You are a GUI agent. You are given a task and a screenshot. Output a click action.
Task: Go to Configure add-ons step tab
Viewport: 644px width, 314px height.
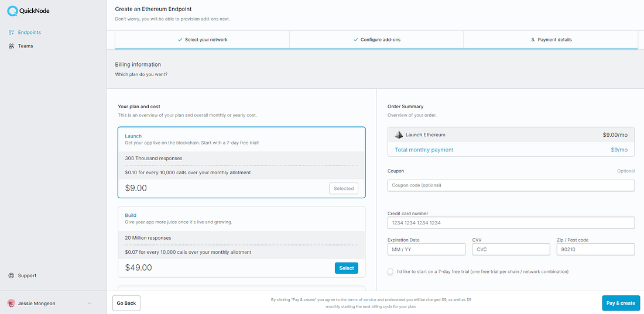[x=376, y=40]
